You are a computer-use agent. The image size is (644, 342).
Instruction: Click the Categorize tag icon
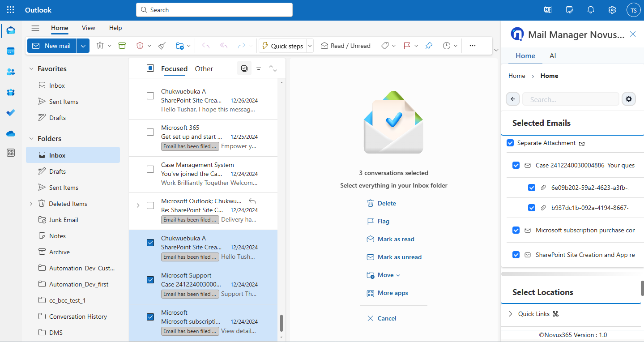[x=385, y=46]
